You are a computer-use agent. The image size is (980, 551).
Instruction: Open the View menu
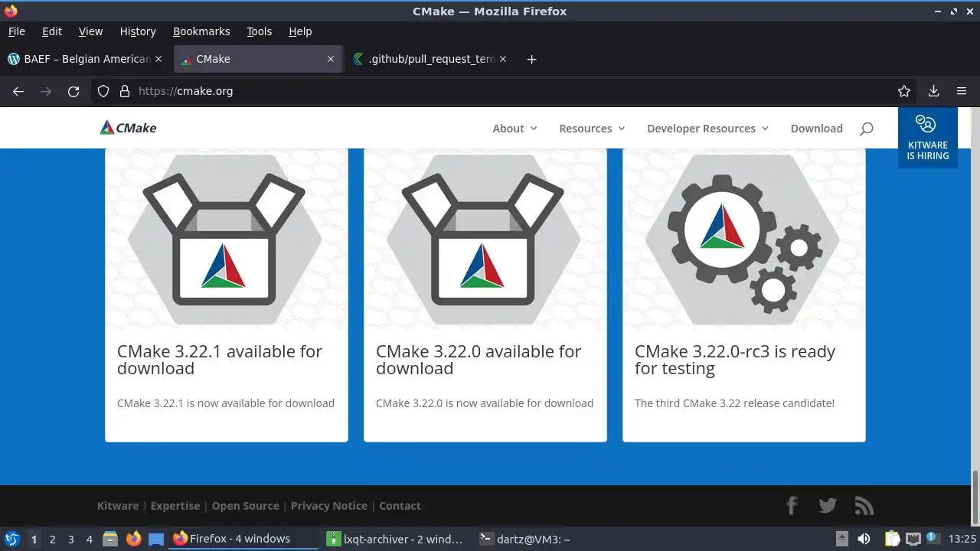(x=90, y=31)
